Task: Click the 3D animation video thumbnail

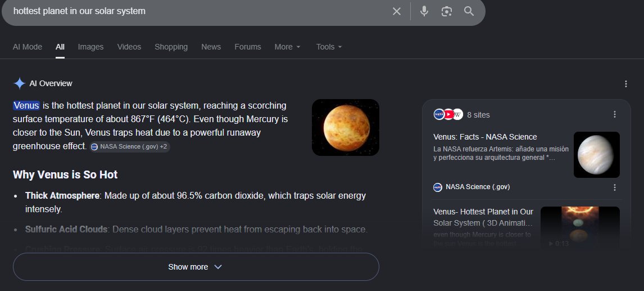Action: point(580,227)
